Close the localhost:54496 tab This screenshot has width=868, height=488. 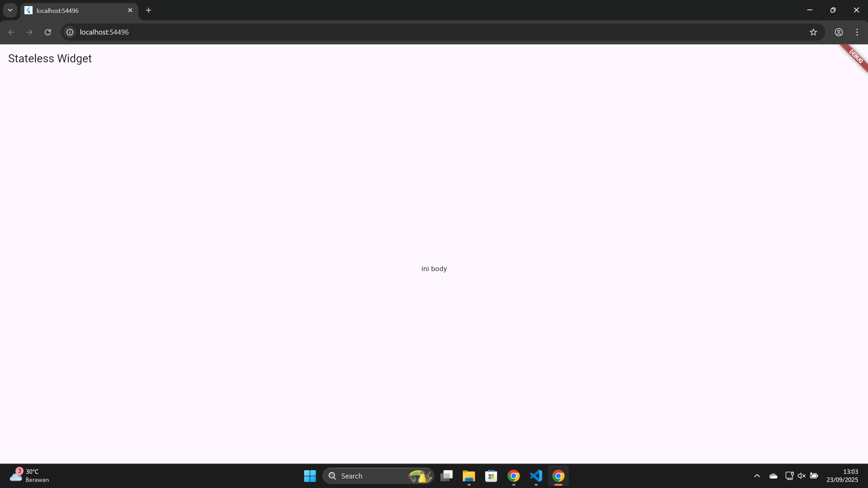[x=130, y=10]
